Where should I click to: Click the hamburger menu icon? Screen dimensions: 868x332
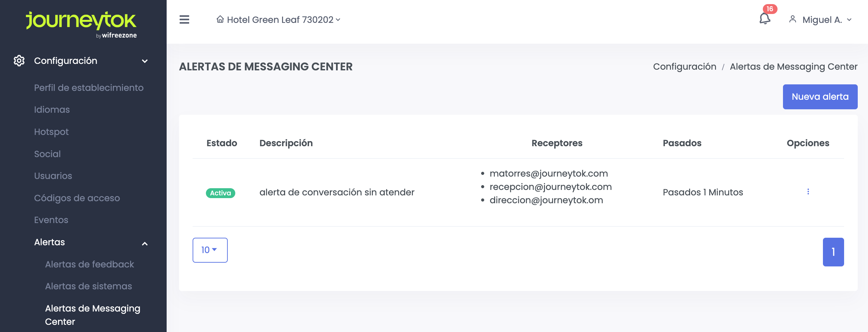point(184,20)
